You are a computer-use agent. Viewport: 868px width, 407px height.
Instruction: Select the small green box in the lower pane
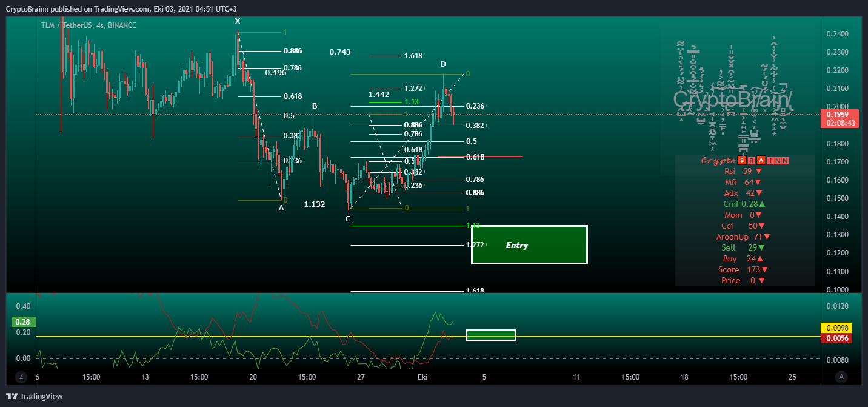pos(491,335)
